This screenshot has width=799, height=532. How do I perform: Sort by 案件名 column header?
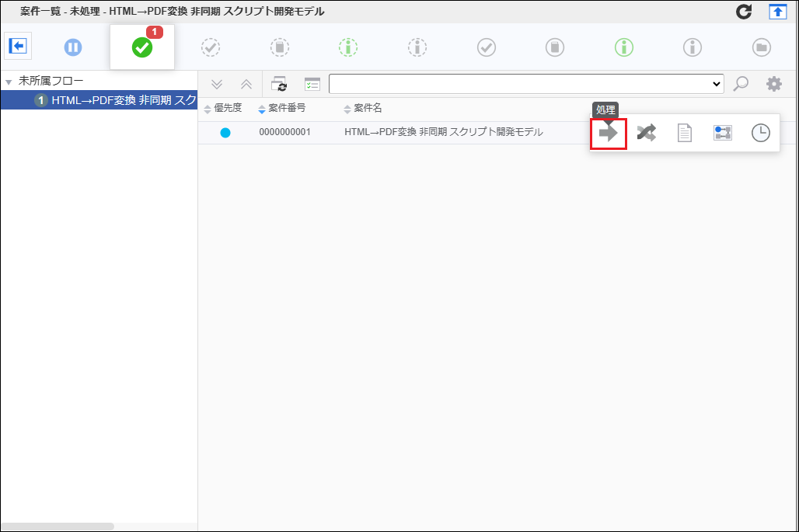point(363,108)
